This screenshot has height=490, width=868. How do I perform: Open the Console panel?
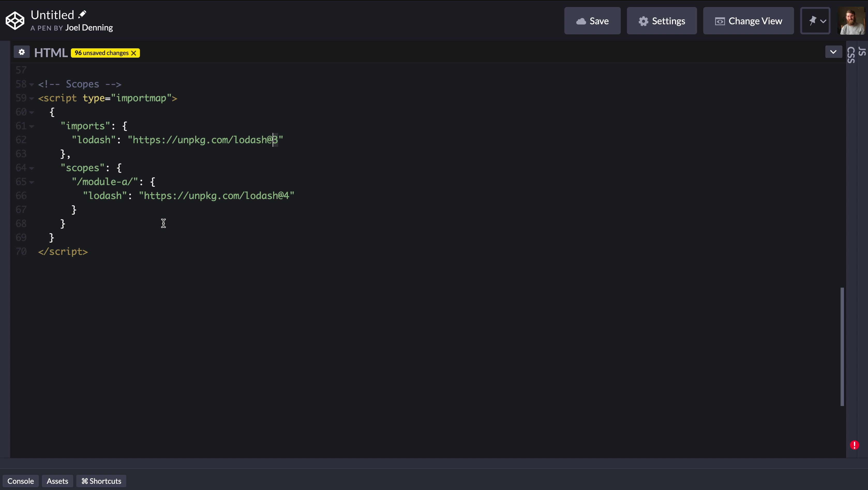[20, 481]
